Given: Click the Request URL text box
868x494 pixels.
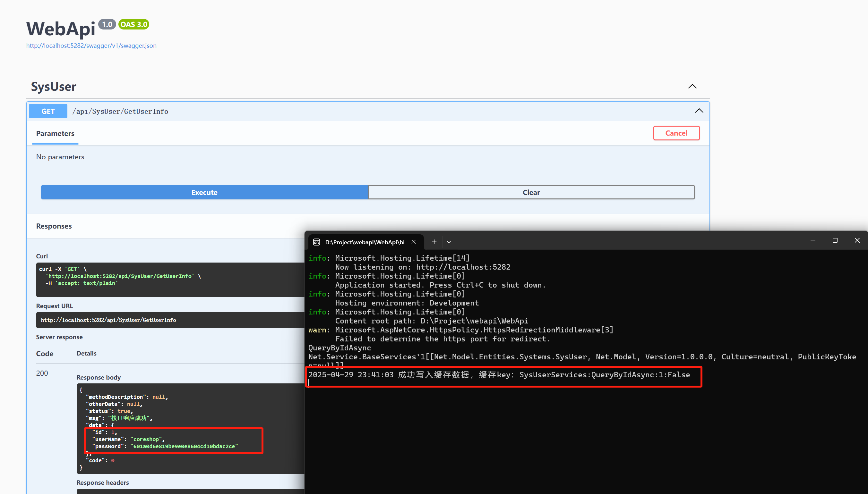Looking at the screenshot, I should click(x=170, y=320).
